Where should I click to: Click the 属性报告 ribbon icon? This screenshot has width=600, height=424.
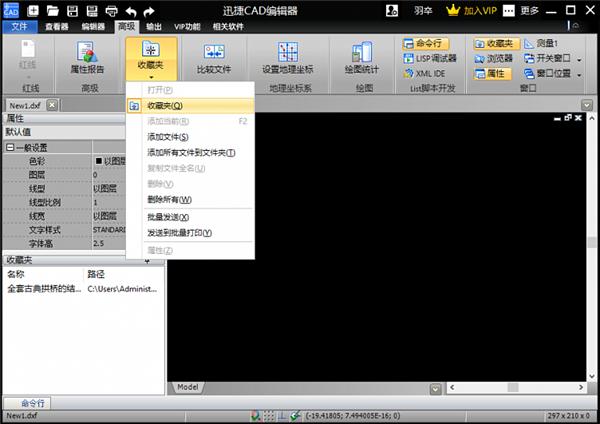click(87, 52)
